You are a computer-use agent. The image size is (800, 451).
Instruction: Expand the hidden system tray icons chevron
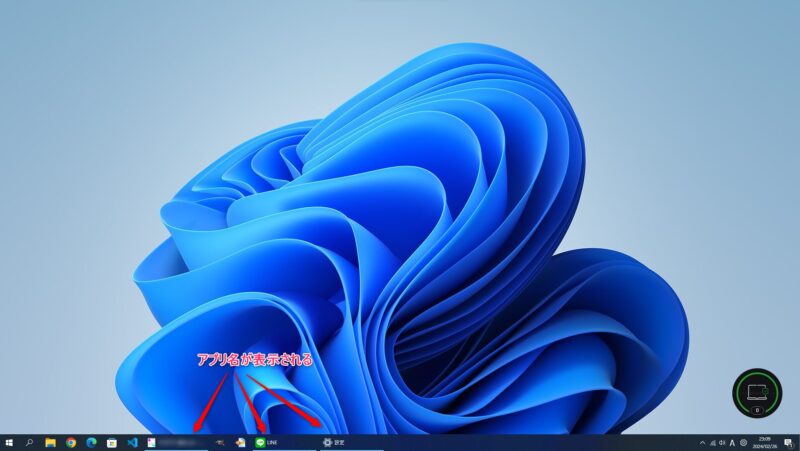(701, 442)
